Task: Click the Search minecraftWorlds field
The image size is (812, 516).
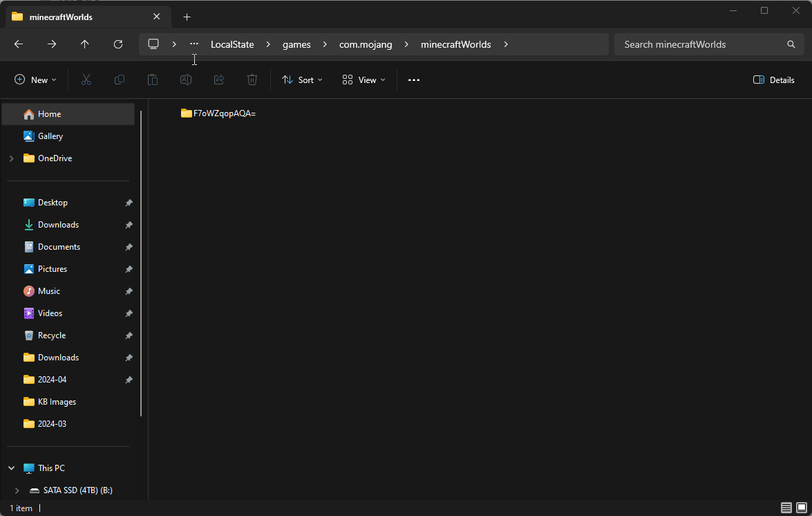Action: (x=701, y=44)
